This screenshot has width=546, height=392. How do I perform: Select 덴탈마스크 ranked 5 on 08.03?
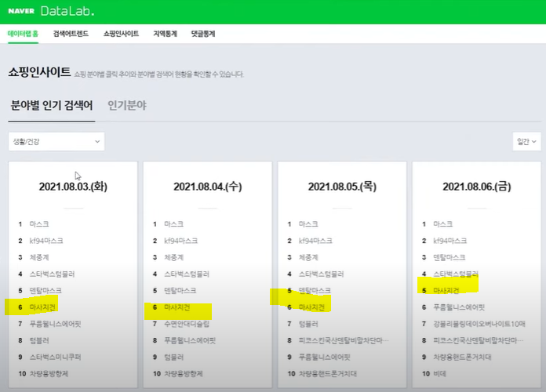(x=45, y=291)
